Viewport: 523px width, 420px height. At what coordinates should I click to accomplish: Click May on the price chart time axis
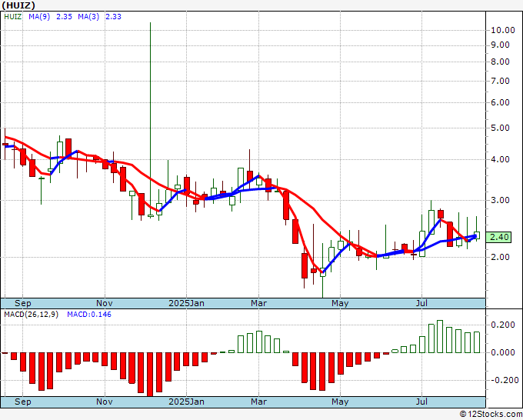[x=340, y=303]
